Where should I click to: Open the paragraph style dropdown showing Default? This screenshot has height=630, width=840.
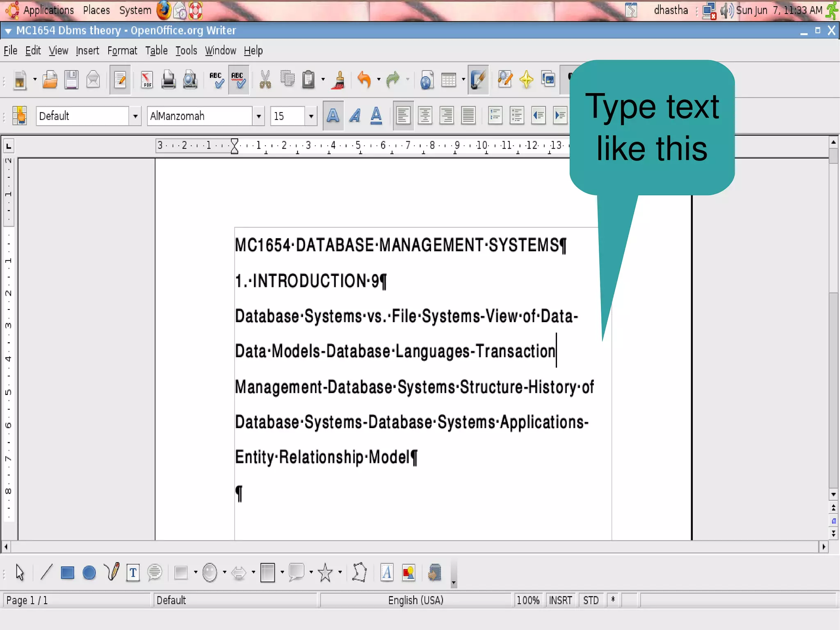click(x=135, y=116)
